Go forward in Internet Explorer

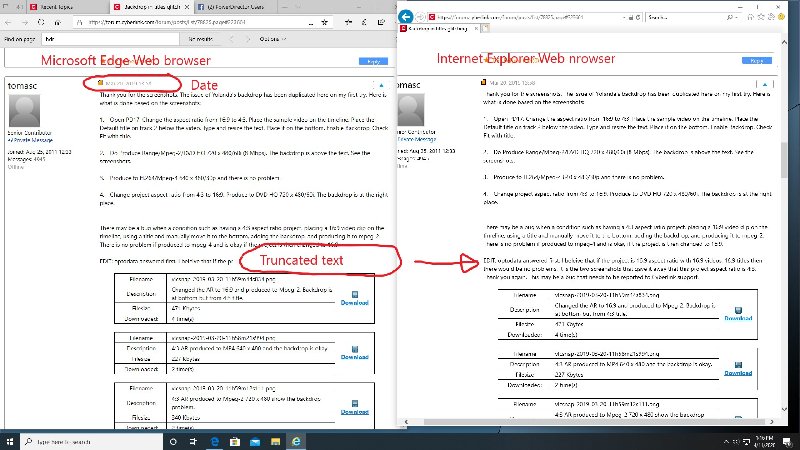click(420, 17)
